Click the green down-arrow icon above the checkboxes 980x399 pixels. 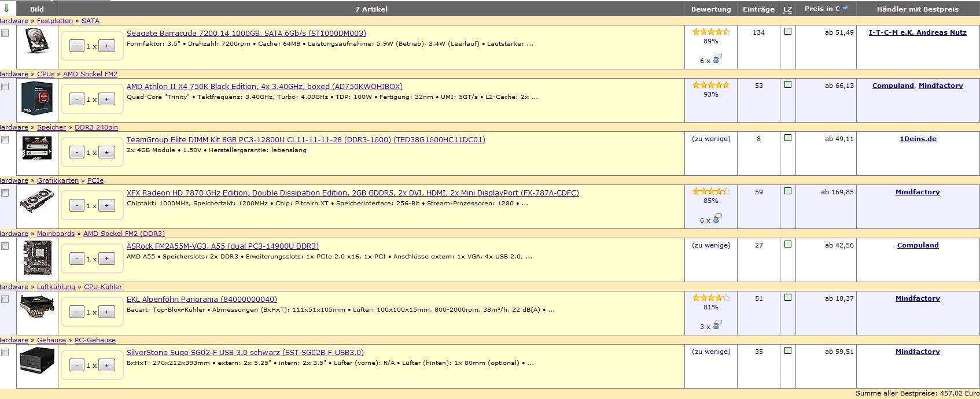click(x=6, y=9)
